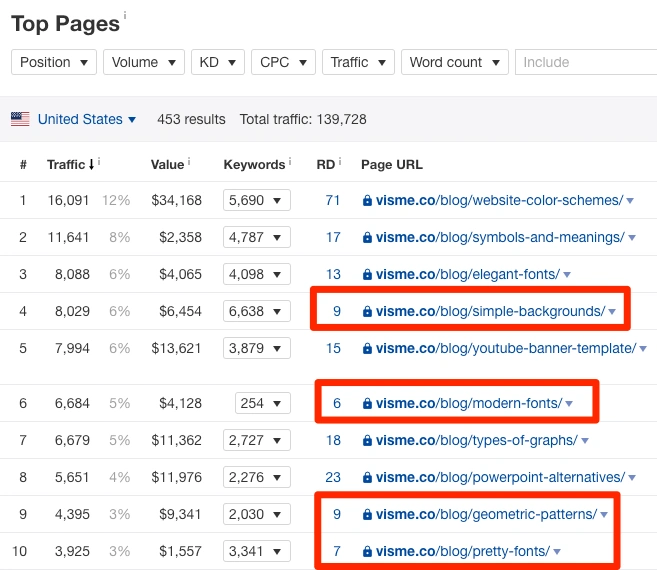Click the Total traffic: 139,728 text
This screenshot has height=570, width=657.
pyautogui.click(x=303, y=119)
